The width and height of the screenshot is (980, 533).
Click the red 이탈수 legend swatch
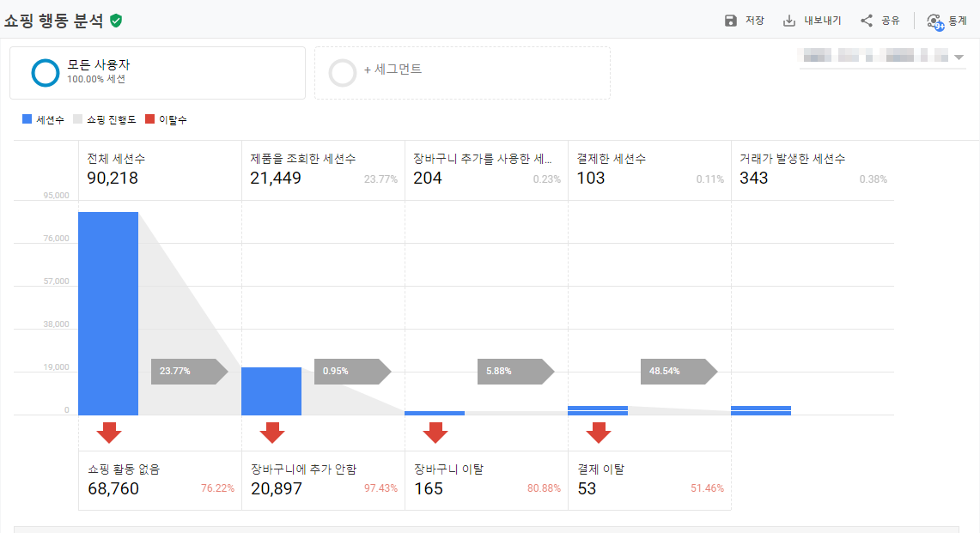149,119
